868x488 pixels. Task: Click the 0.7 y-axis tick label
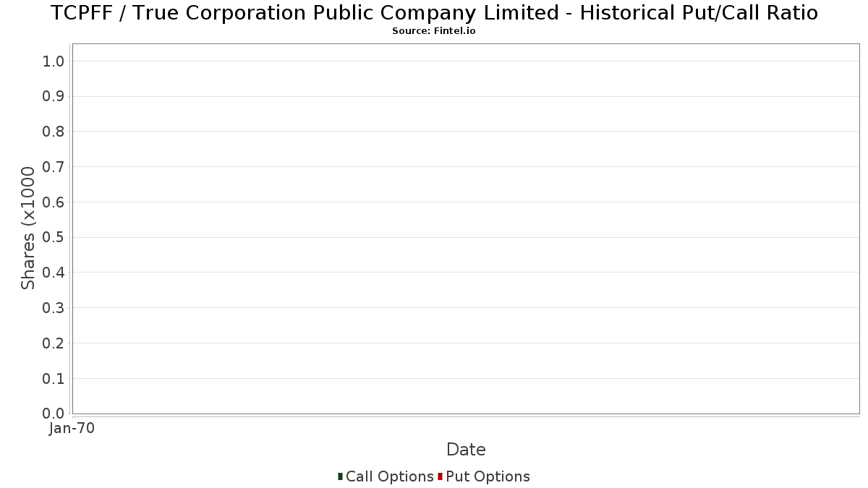point(54,167)
